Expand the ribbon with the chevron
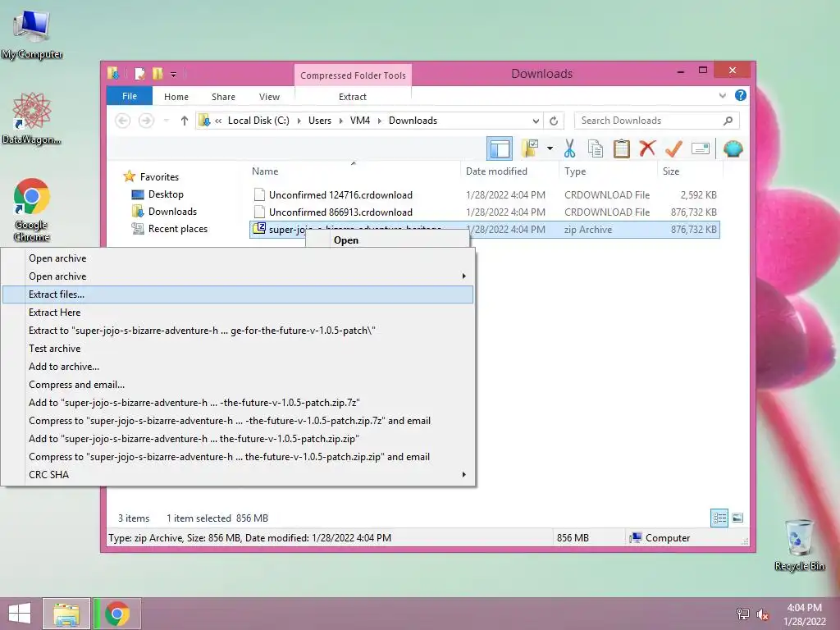Screen dimensions: 840x630 [722, 95]
